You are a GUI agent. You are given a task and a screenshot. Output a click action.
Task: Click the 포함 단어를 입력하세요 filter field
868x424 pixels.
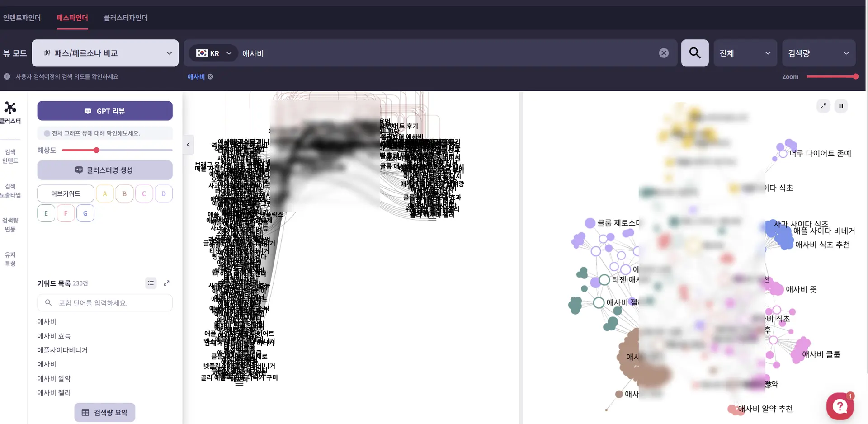pyautogui.click(x=105, y=303)
